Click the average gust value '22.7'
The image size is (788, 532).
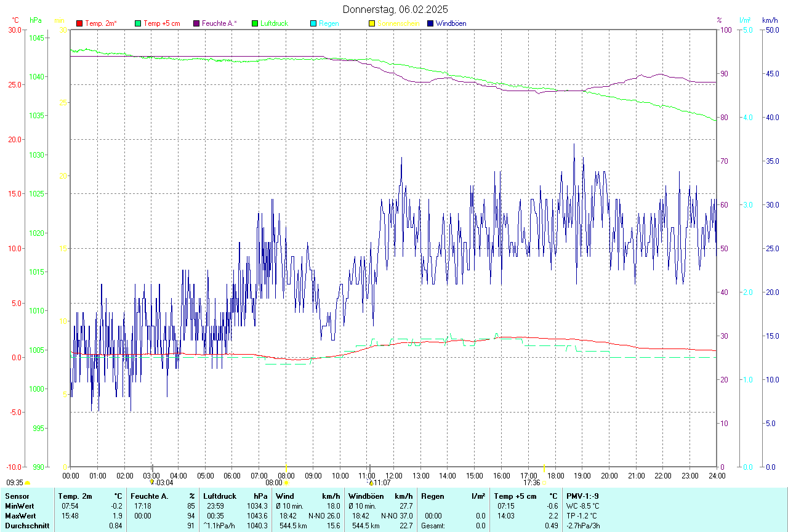406,526
